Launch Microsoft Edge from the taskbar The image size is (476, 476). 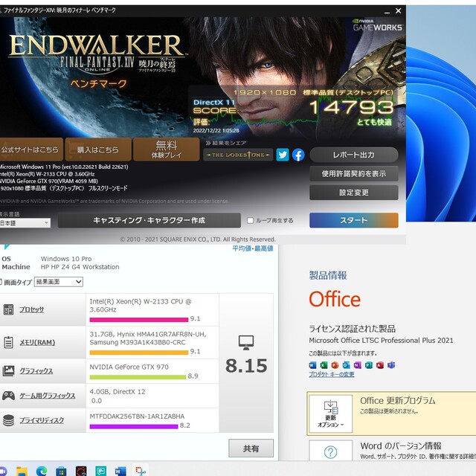42,471
